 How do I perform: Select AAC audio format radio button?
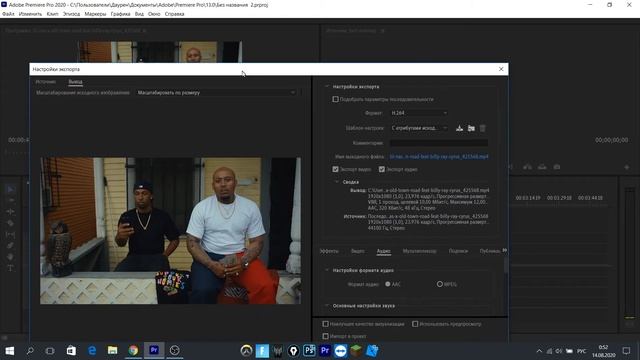pyautogui.click(x=388, y=284)
